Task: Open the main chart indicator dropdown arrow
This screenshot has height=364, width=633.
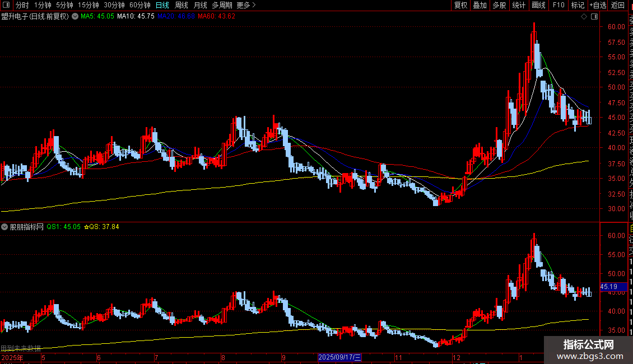Action: pos(75,17)
